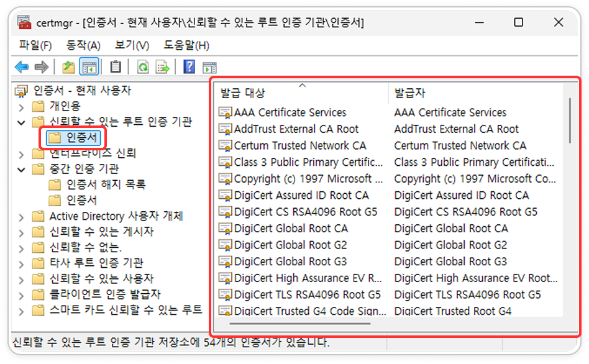
Task: Collapse 신뢰할 수 있는 루트 인증 기관 node
Action: 21,122
